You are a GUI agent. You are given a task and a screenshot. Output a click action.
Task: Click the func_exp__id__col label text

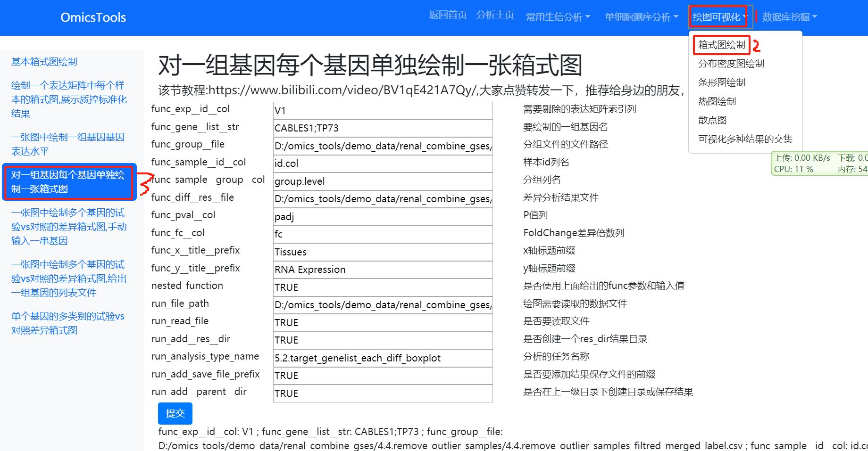(x=190, y=109)
